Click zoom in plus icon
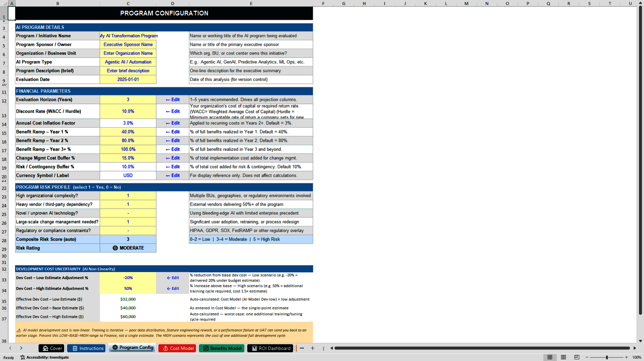 tap(627, 357)
